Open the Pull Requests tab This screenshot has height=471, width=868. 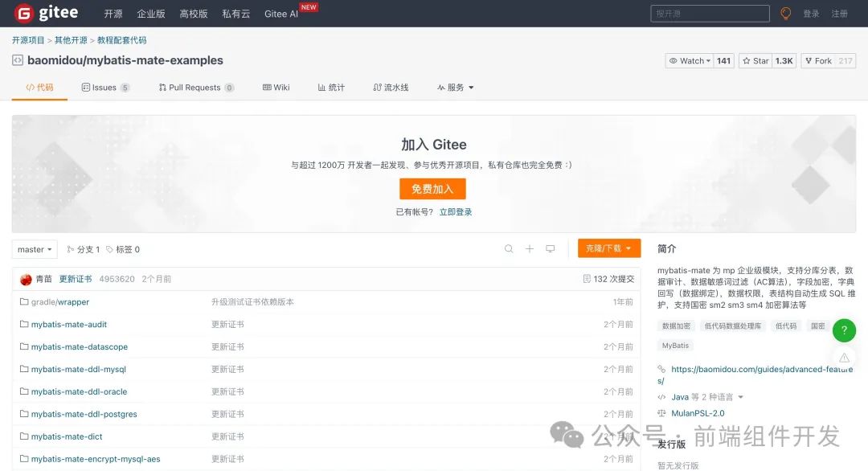(x=196, y=88)
